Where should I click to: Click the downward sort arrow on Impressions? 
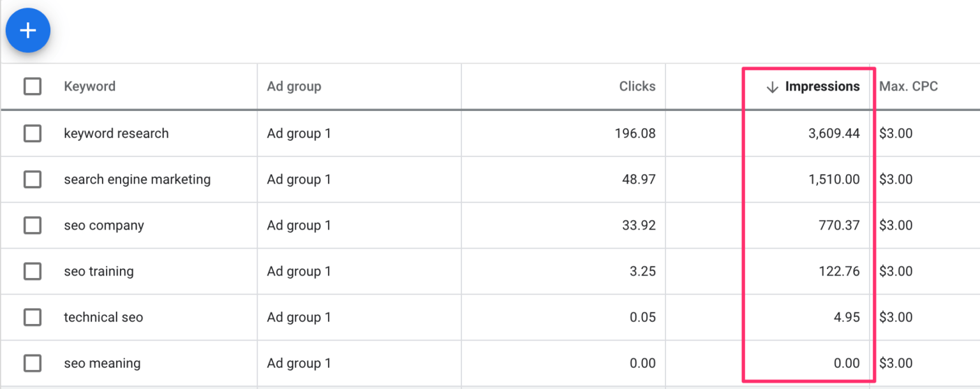(773, 86)
